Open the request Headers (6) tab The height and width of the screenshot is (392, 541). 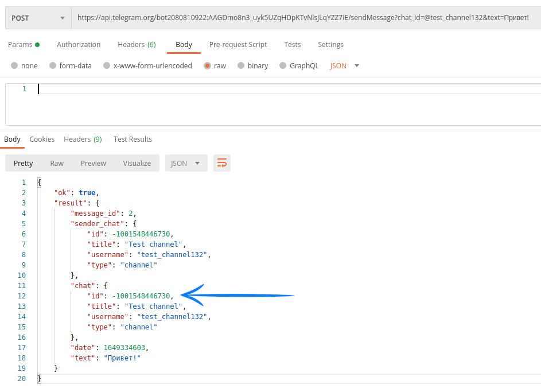[137, 45]
